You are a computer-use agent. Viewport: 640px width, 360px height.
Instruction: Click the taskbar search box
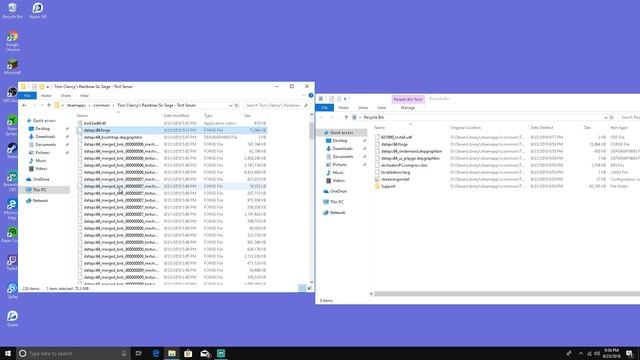coord(73,353)
